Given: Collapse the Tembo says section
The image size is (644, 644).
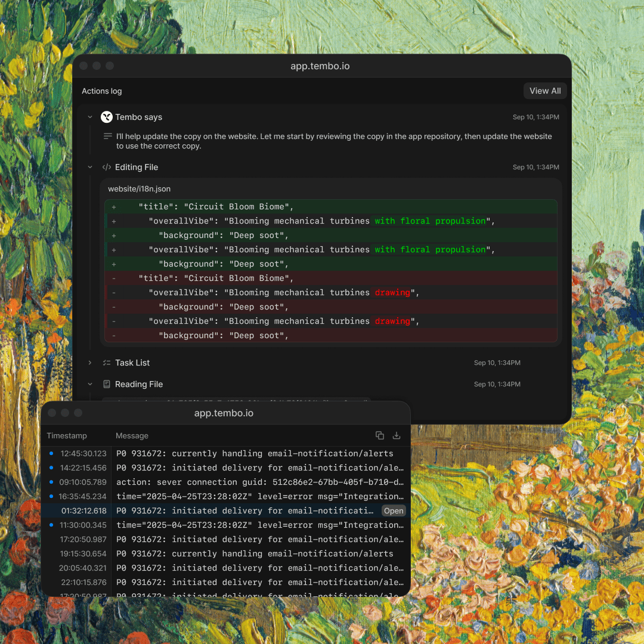Looking at the screenshot, I should coord(90,117).
